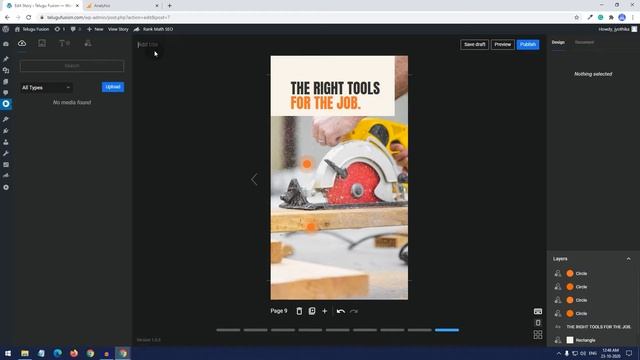Viewport: 640px width, 360px height.
Task: Open the grid view of pages
Action: point(538,335)
